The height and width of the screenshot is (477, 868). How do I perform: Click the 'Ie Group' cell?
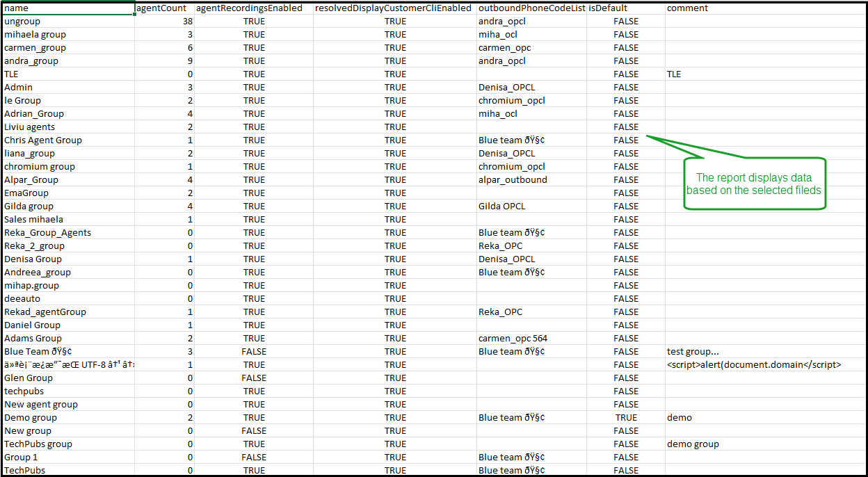(68, 101)
